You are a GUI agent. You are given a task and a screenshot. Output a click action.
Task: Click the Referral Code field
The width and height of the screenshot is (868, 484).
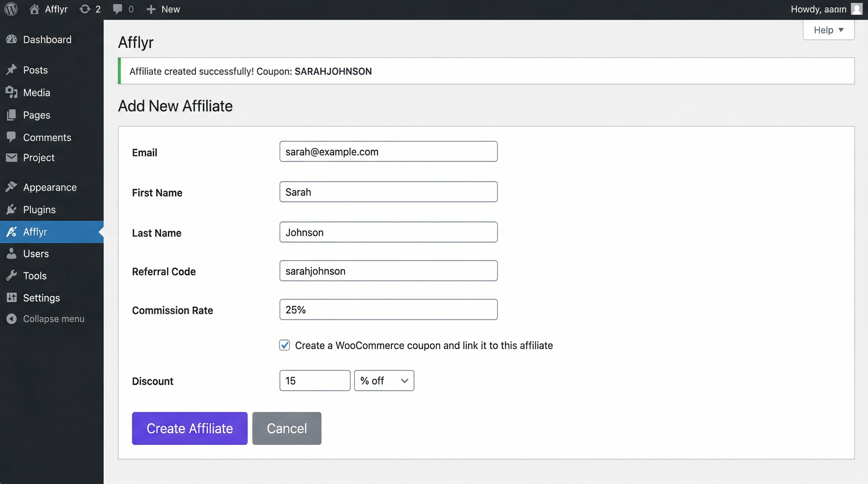pyautogui.click(x=389, y=271)
